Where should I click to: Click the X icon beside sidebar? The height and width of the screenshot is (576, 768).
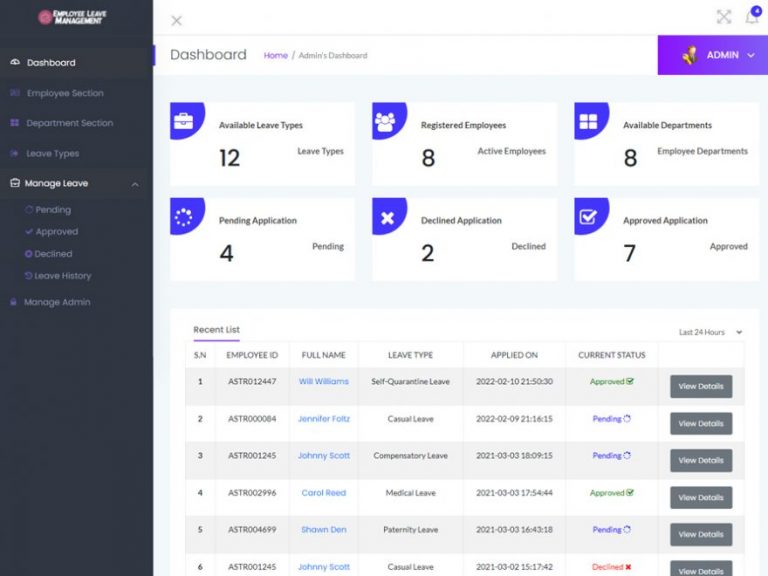pyautogui.click(x=177, y=20)
